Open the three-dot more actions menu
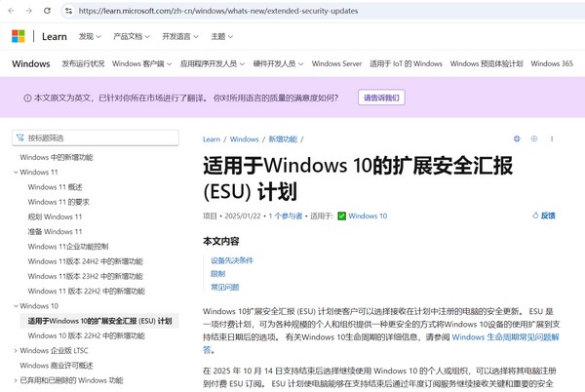Image resolution: width=585 pixels, height=392 pixels. [x=552, y=138]
